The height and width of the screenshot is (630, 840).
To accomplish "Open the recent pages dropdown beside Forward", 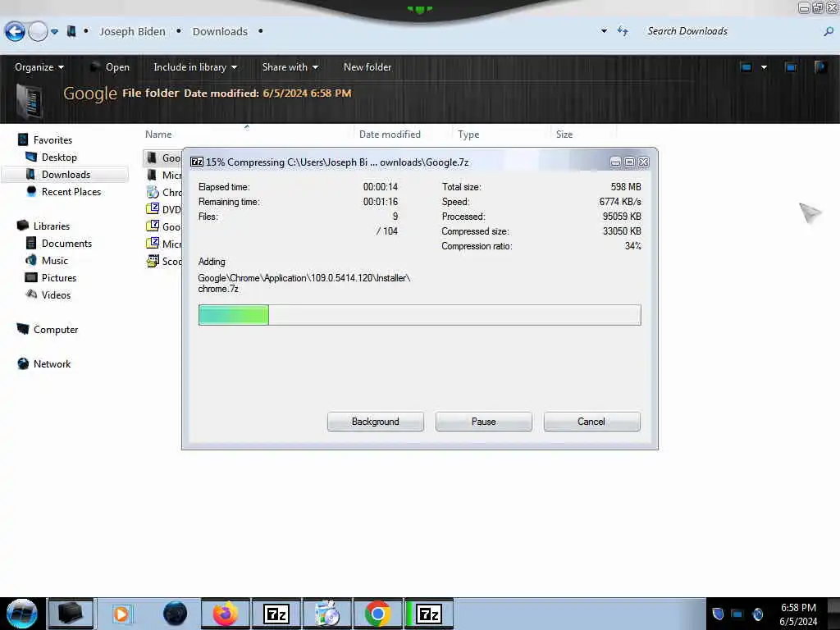I will (55, 32).
